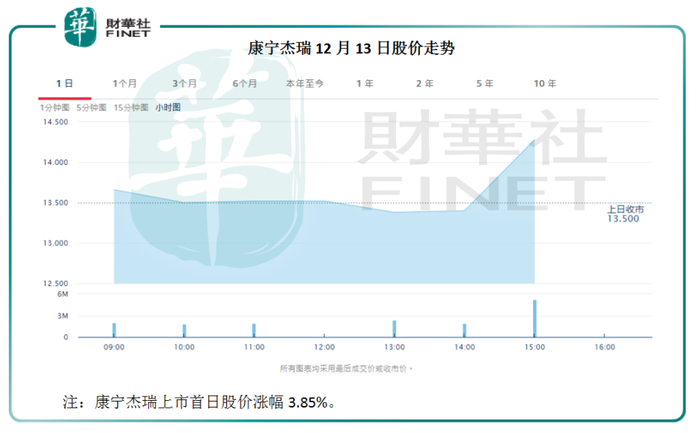Switch to the 1年 tab
Image resolution: width=700 pixels, height=433 pixels.
point(365,83)
